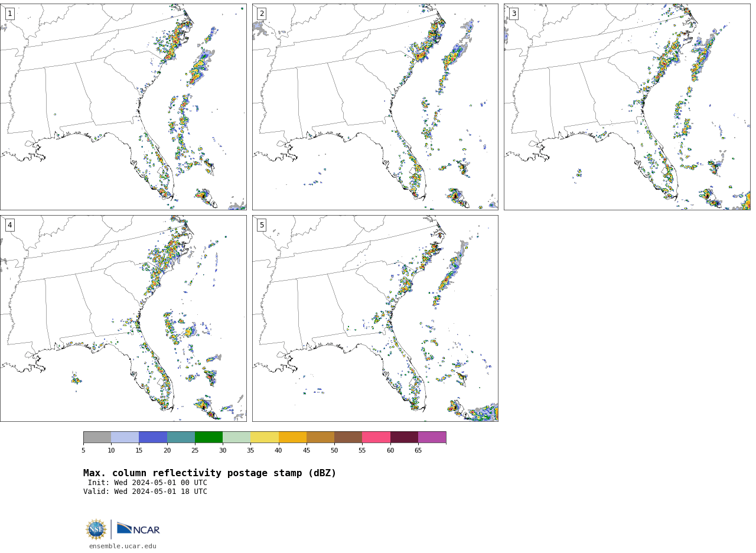Image resolution: width=756 pixels, height=553 pixels.
Task: Click the pale green 30-35 dBZ swatch
Action: [x=236, y=437]
